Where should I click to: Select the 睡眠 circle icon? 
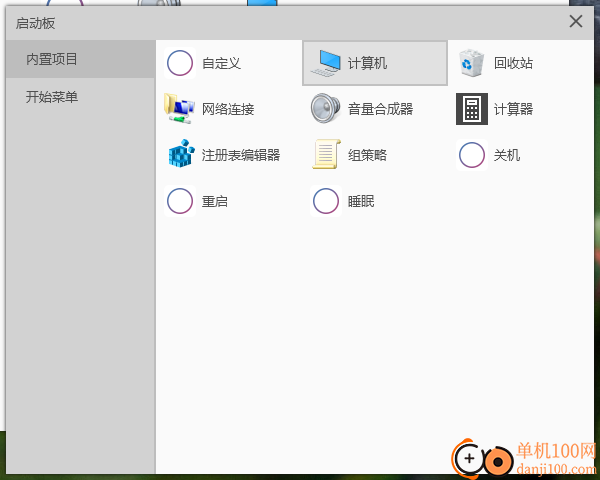click(326, 201)
